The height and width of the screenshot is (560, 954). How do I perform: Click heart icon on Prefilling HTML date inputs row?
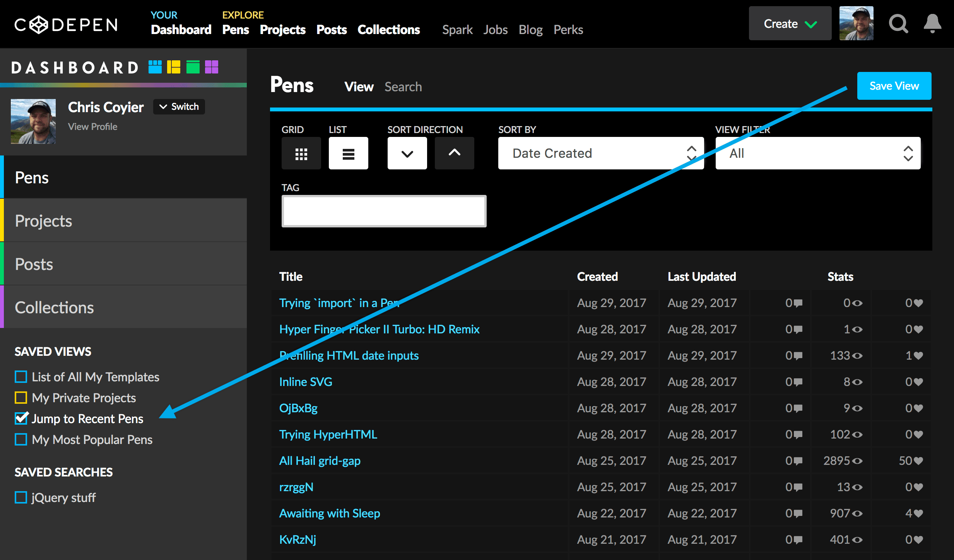coord(918,356)
